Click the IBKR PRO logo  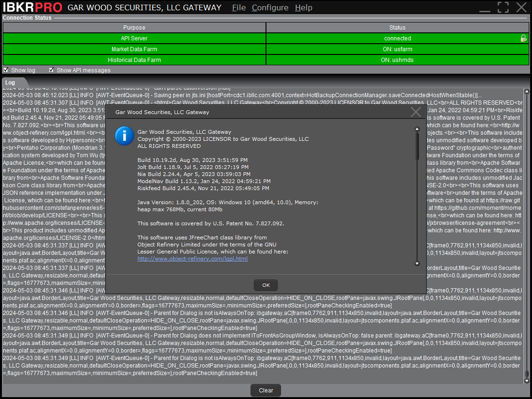(32, 7)
